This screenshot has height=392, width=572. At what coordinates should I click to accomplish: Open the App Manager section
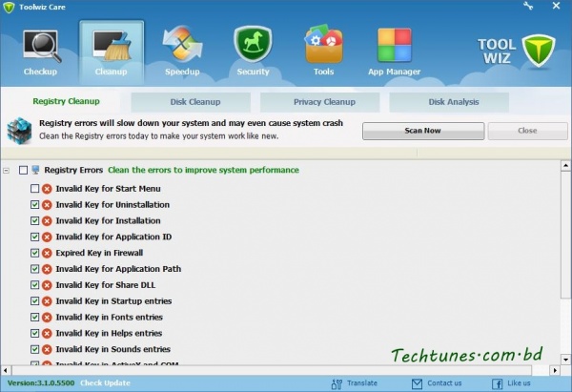(x=395, y=52)
